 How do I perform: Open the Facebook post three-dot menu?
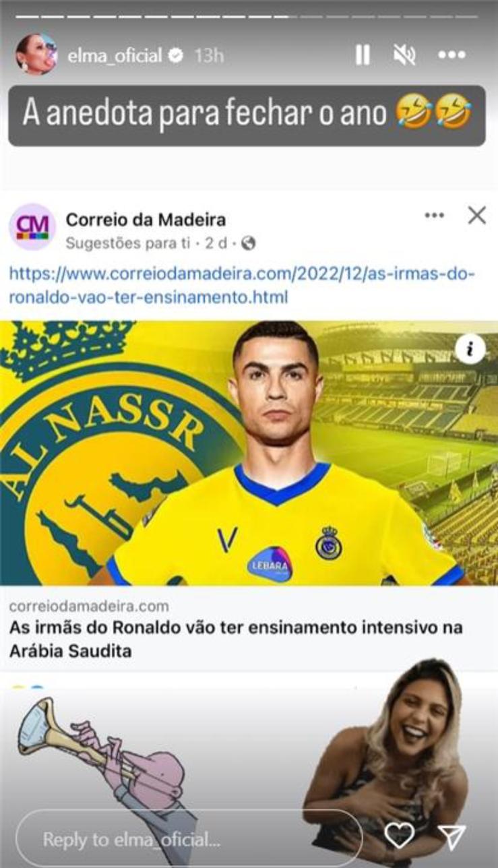[x=434, y=216]
